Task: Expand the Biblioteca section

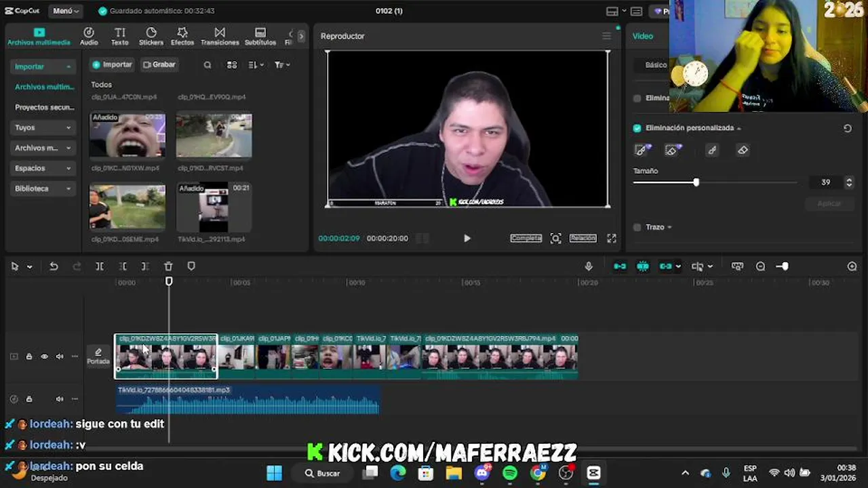Action: 42,188
